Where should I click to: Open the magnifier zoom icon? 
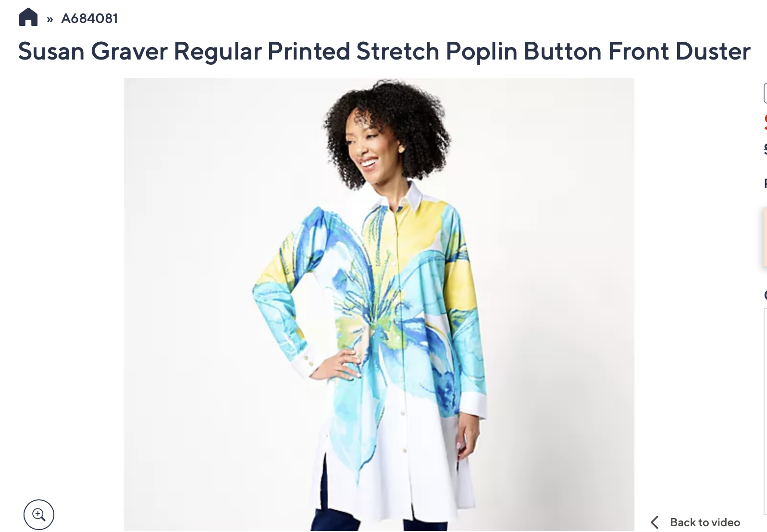coord(39,515)
